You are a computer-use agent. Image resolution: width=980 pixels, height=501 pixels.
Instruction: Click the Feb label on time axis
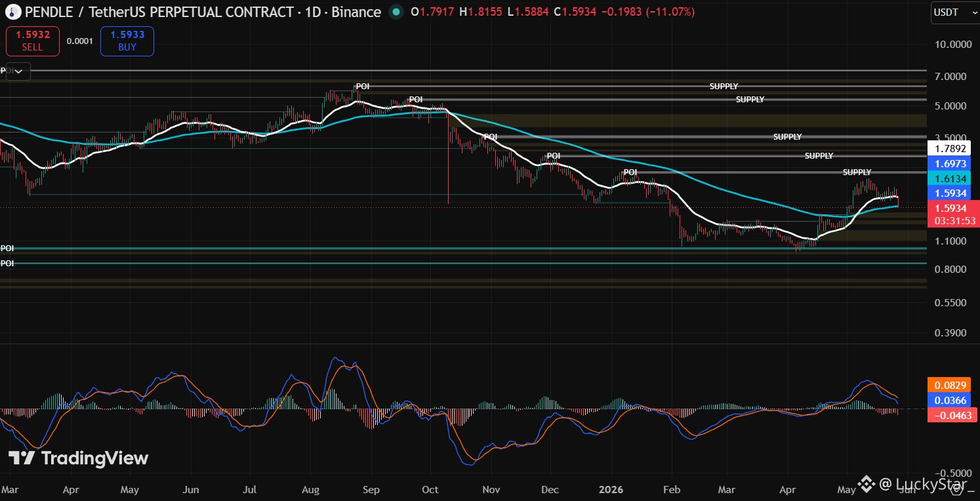pyautogui.click(x=672, y=489)
